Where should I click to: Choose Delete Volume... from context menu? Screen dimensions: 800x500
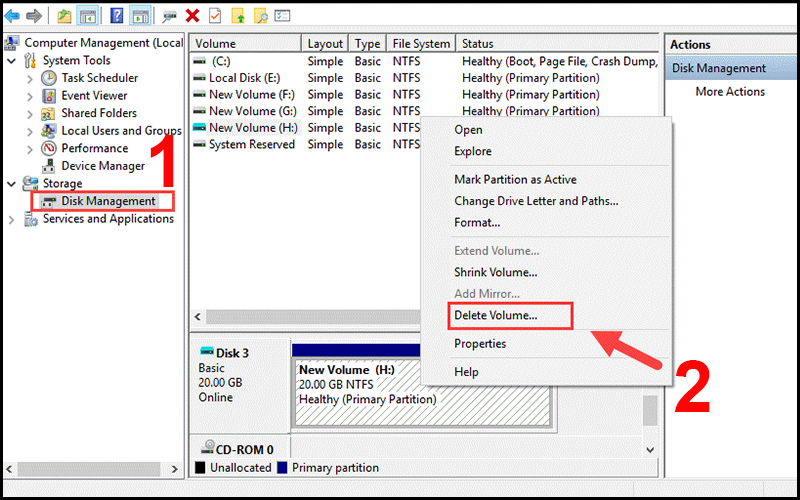[495, 315]
